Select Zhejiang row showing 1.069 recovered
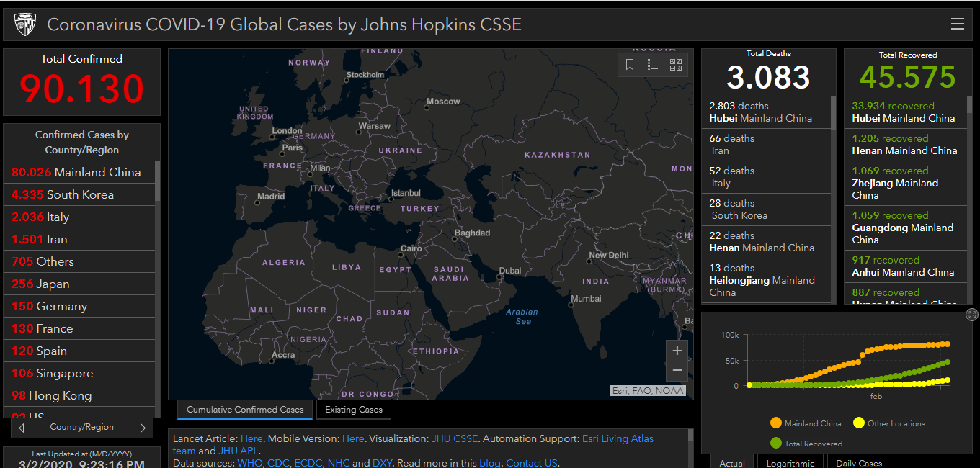The image size is (980, 468). pyautogui.click(x=906, y=183)
